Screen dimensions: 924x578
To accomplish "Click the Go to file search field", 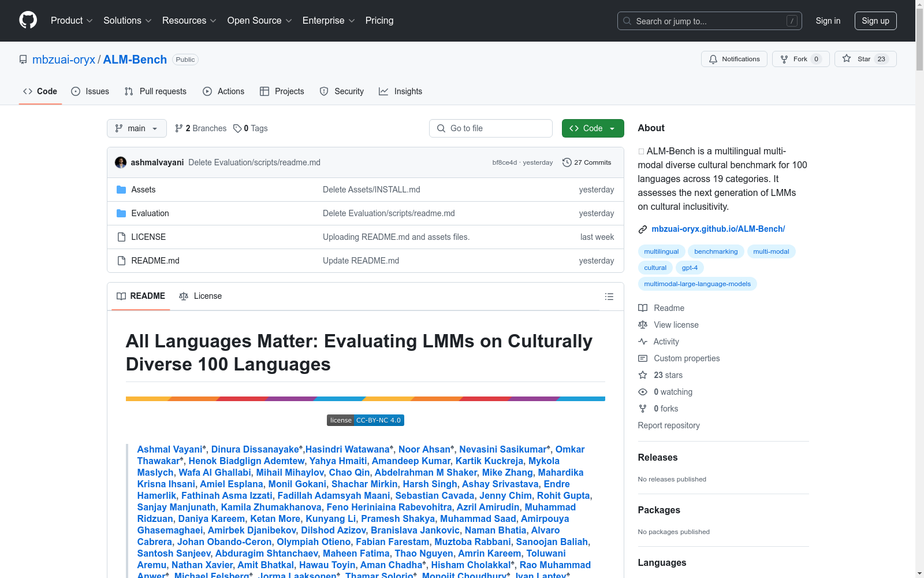I will 491,128.
